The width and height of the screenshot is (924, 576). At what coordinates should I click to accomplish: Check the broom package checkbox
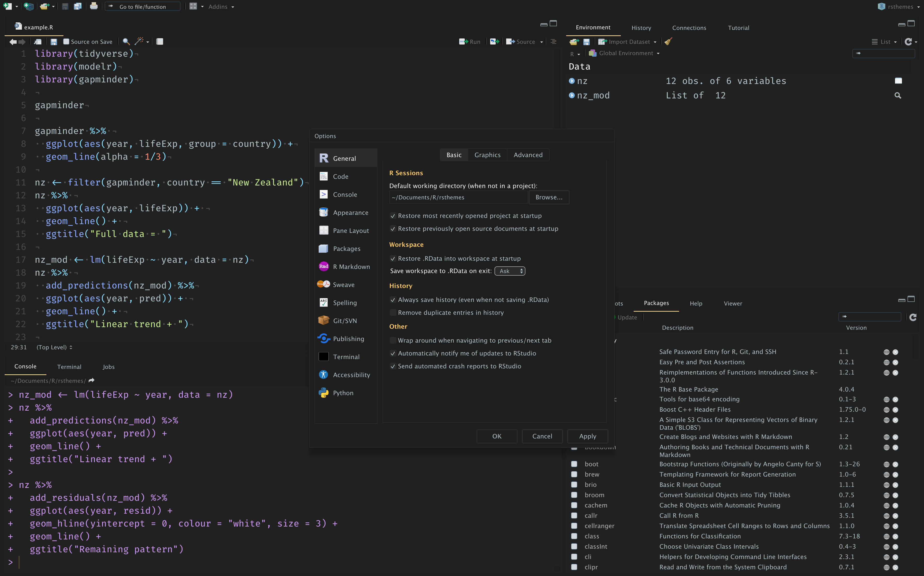(574, 495)
